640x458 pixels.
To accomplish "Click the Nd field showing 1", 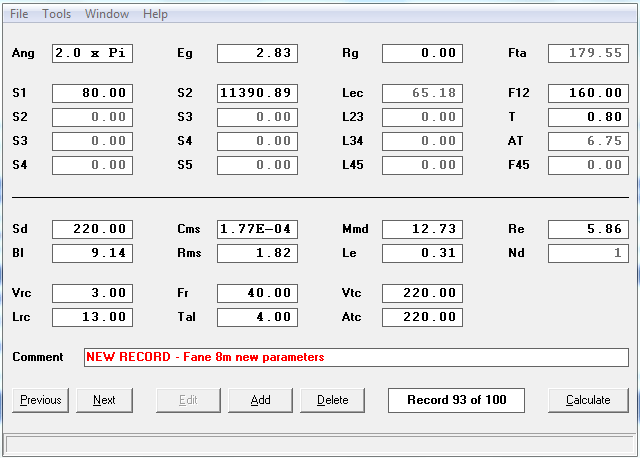I will pyautogui.click(x=588, y=253).
